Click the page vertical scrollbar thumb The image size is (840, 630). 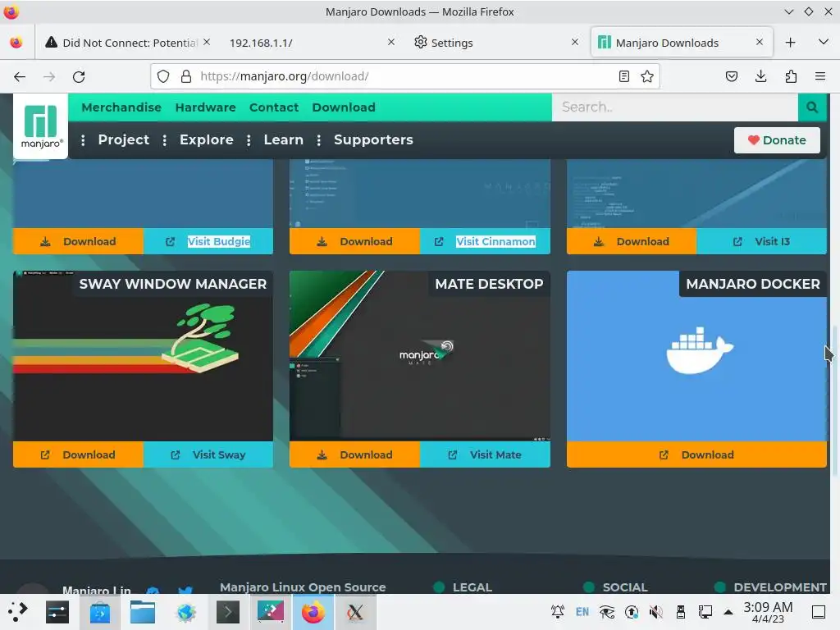834,399
